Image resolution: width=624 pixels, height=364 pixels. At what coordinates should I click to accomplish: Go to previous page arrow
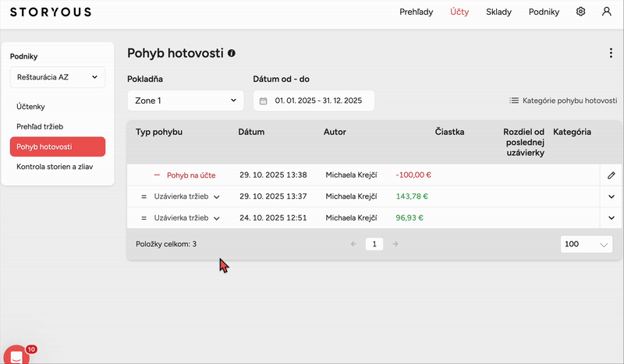pyautogui.click(x=353, y=244)
